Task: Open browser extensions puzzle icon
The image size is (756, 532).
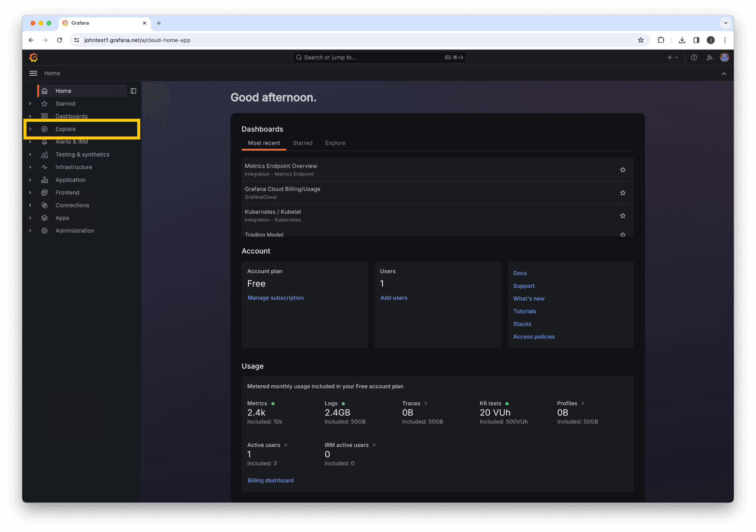Action: tap(661, 40)
